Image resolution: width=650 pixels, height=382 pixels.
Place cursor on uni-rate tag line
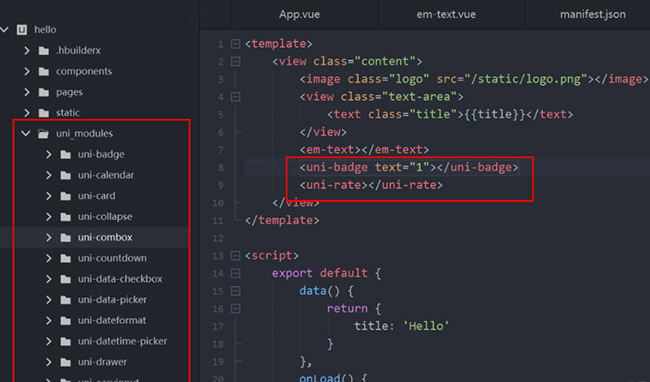(x=371, y=185)
